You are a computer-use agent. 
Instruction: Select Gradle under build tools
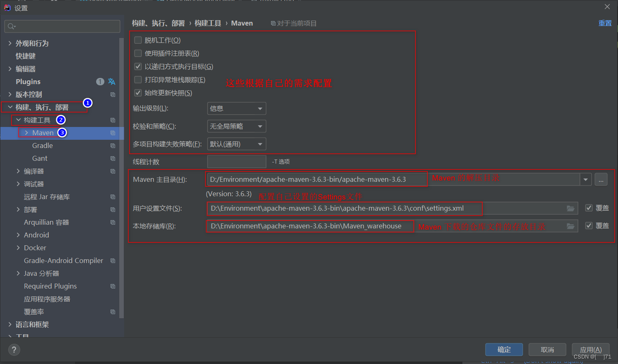[x=42, y=146]
